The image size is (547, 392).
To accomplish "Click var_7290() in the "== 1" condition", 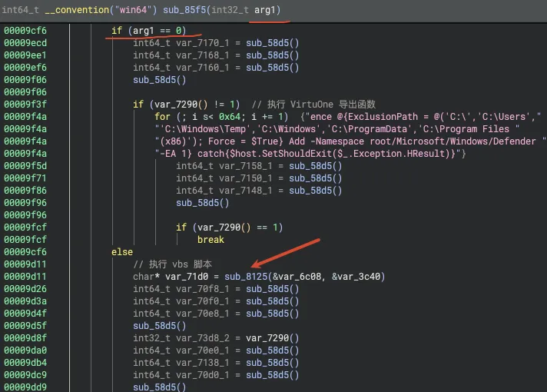I will 224,228.
